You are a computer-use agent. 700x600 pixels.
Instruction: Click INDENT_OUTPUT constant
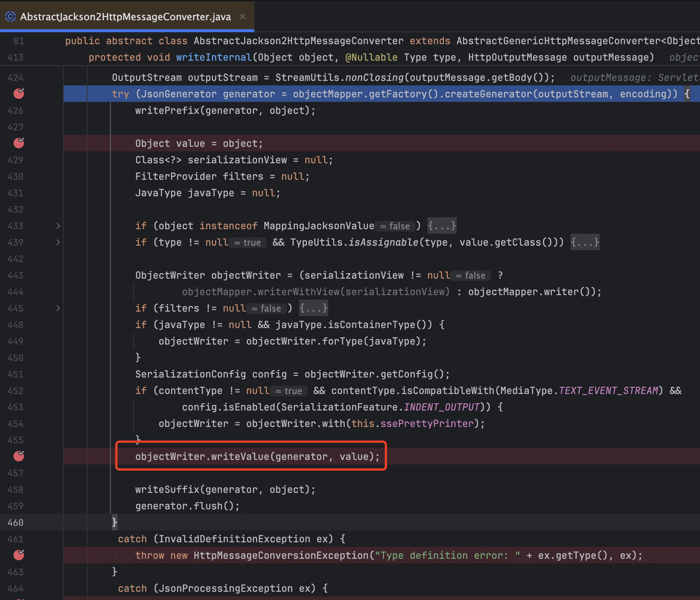click(x=442, y=407)
